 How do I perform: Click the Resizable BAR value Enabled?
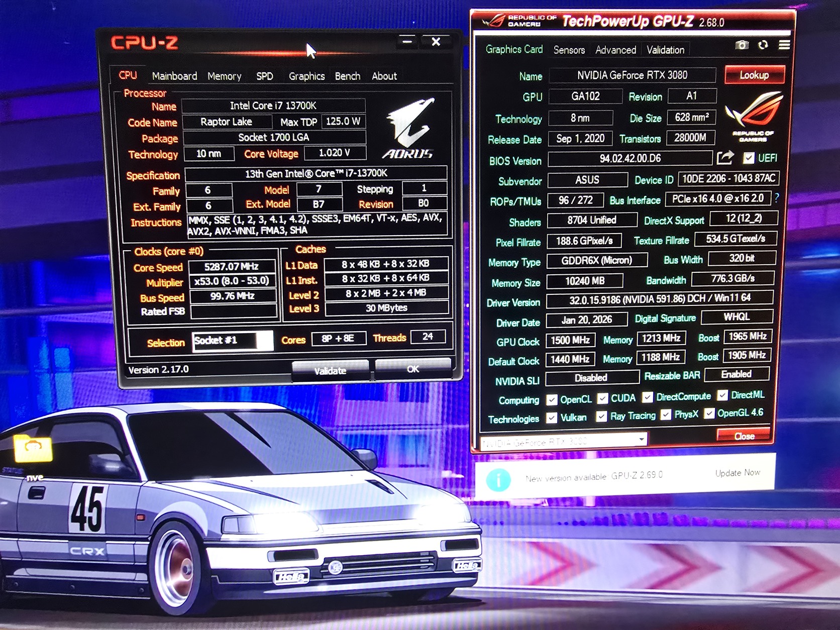[x=737, y=374]
